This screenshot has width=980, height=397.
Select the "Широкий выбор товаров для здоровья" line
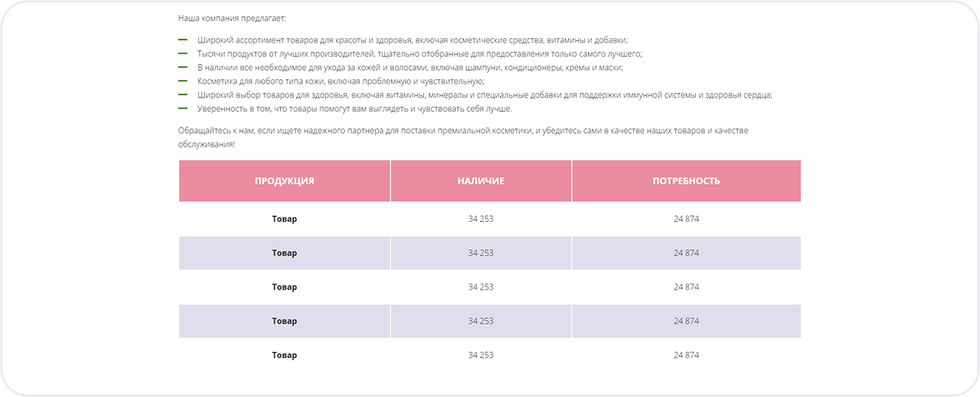pos(484,95)
